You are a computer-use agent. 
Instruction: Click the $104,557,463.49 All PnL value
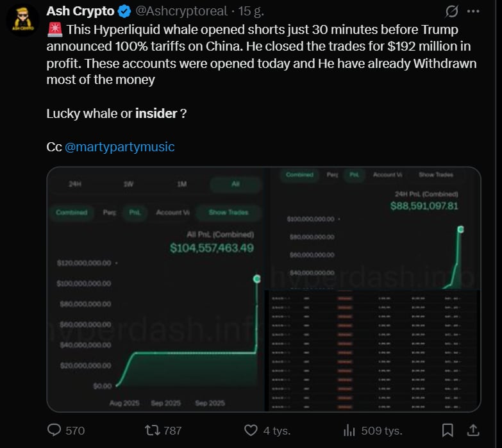212,248
